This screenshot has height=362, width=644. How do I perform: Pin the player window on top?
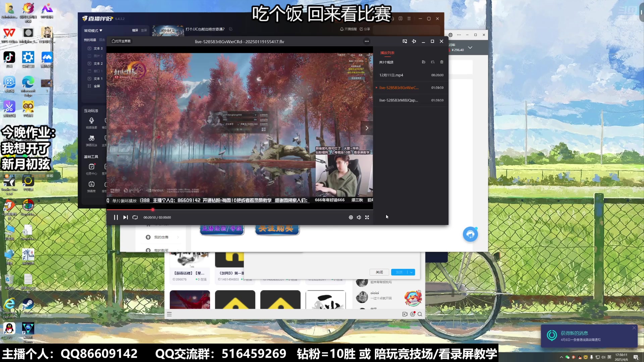[414, 41]
